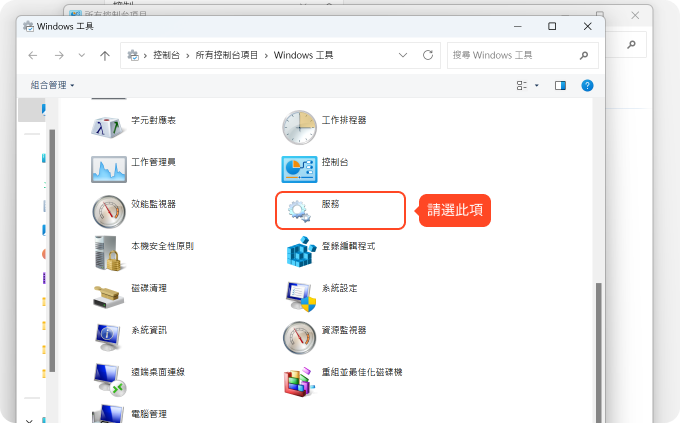
Task: Click the 控制台 breadcrumb in address bar
Action: point(167,55)
